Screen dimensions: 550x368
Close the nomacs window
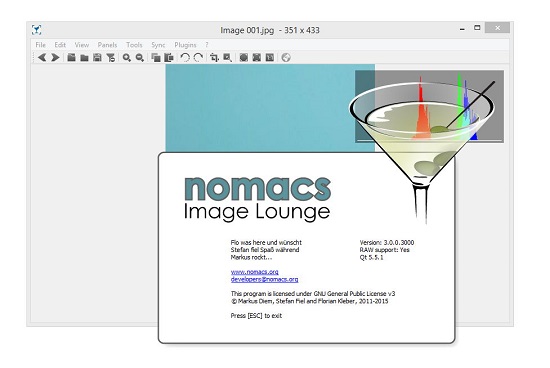pos(497,28)
